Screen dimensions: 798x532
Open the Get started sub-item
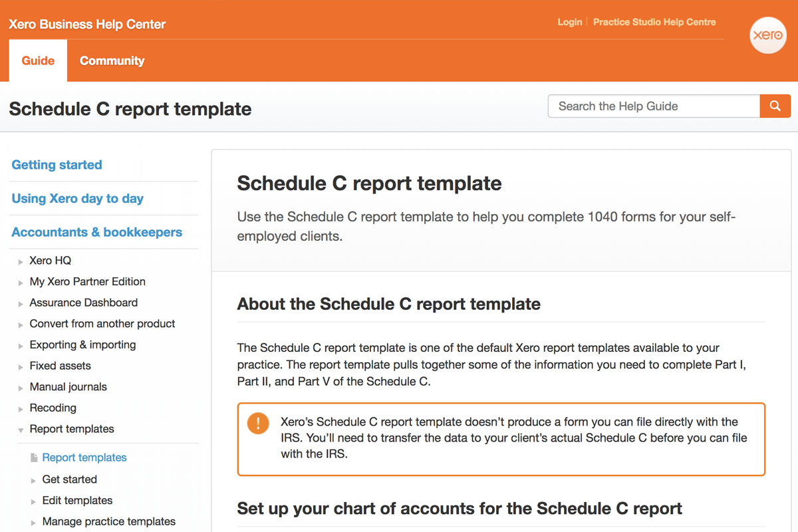69,479
